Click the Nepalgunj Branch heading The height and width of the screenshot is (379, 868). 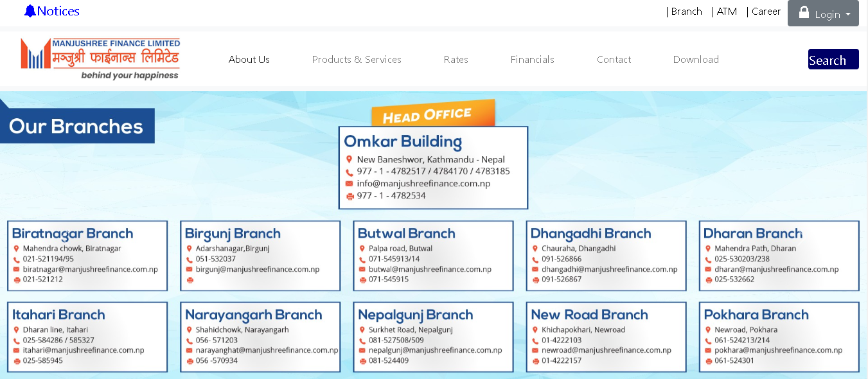point(415,315)
